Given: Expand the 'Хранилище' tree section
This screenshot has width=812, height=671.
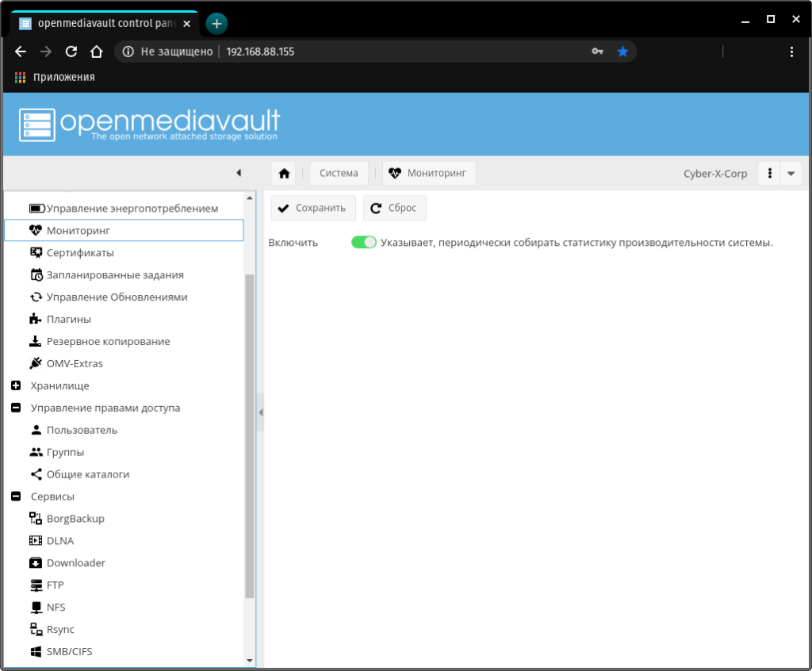Looking at the screenshot, I should point(16,386).
